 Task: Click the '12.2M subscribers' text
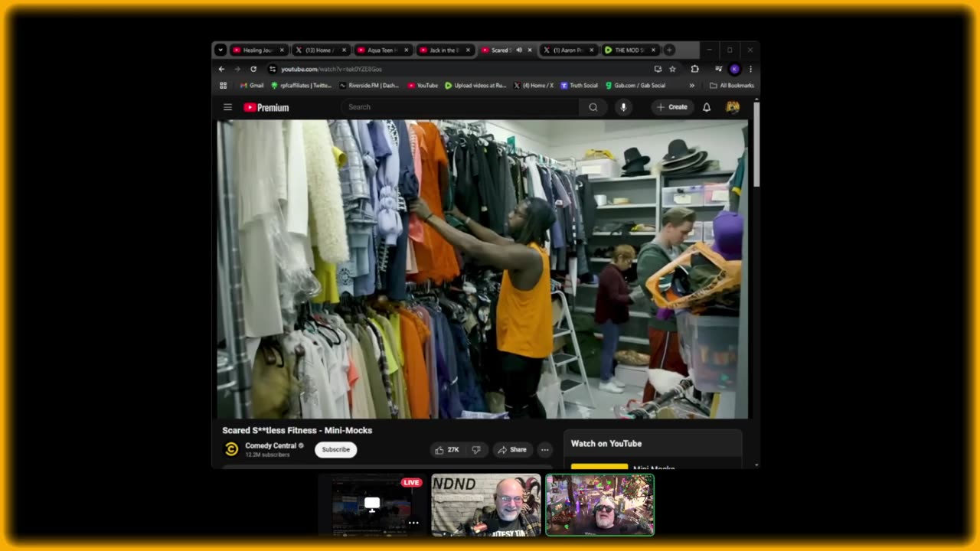tap(267, 455)
